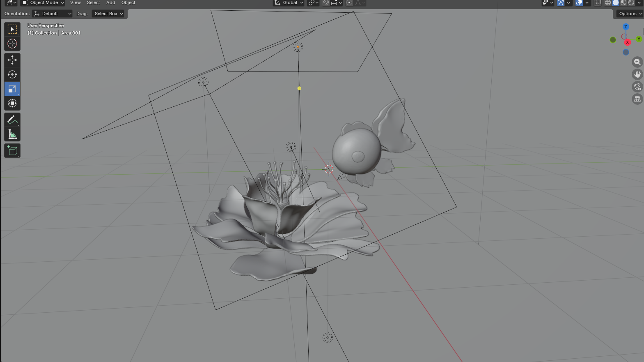
Task: Open the Select menu
Action: click(x=93, y=3)
